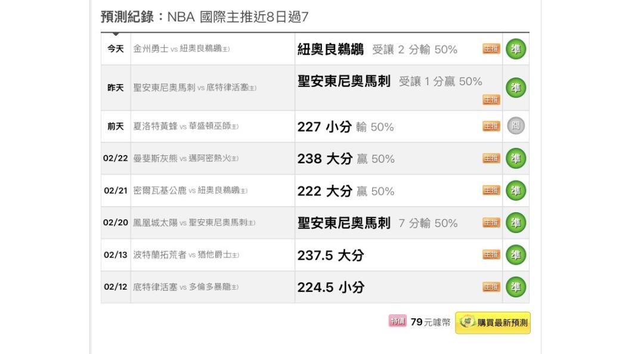Click the grey result icon in 前天 row
The height and width of the screenshot is (354, 644).
(516, 126)
